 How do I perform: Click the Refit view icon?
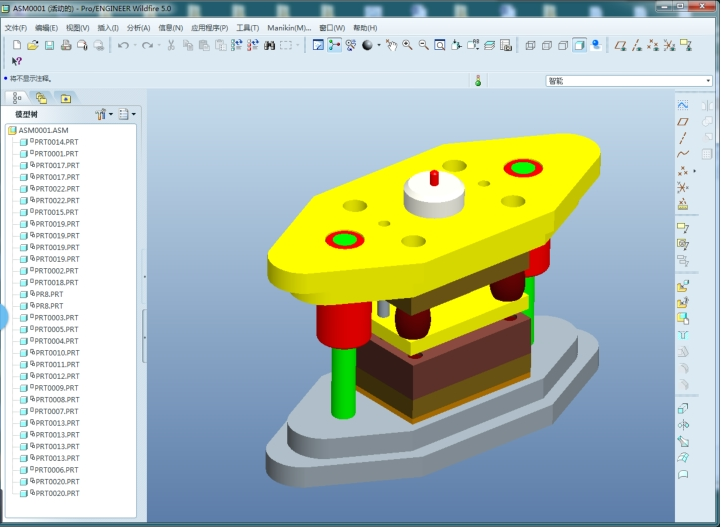pos(440,45)
